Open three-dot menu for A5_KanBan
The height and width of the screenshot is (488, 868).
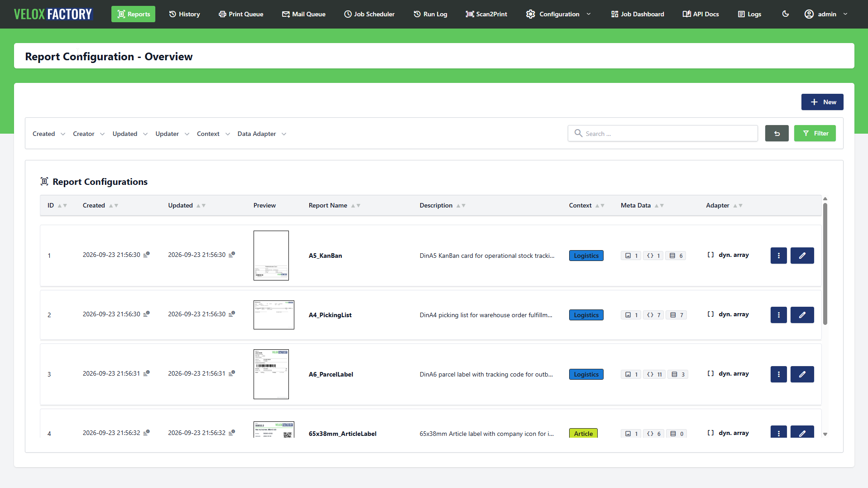click(778, 256)
